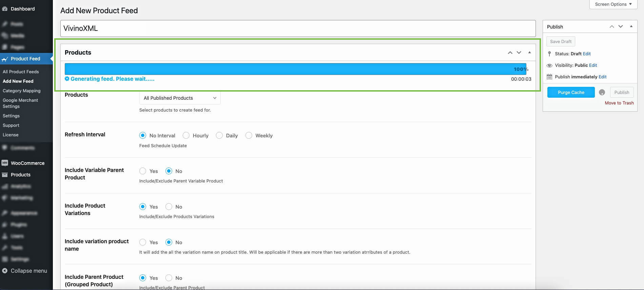The image size is (644, 290).
Task: Click the gear icon beside Generating feed
Action: tap(67, 79)
